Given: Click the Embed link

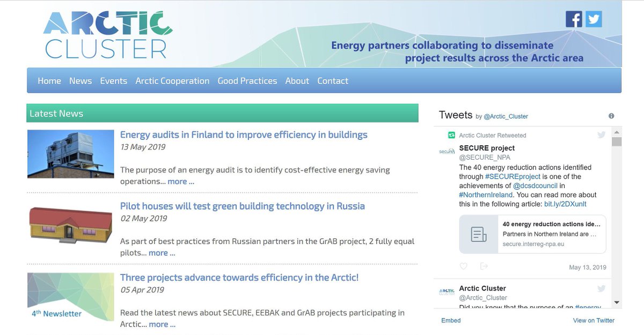Looking at the screenshot, I should [x=451, y=321].
